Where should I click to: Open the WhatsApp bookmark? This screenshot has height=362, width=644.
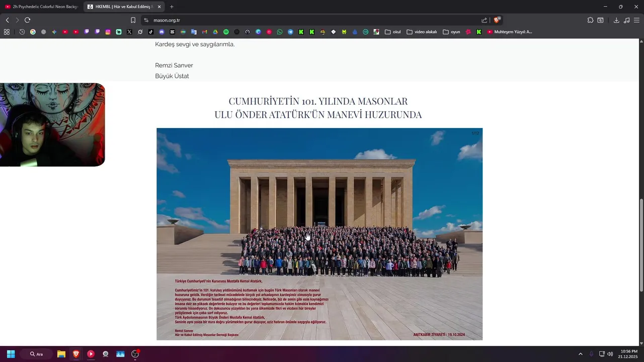click(280, 32)
